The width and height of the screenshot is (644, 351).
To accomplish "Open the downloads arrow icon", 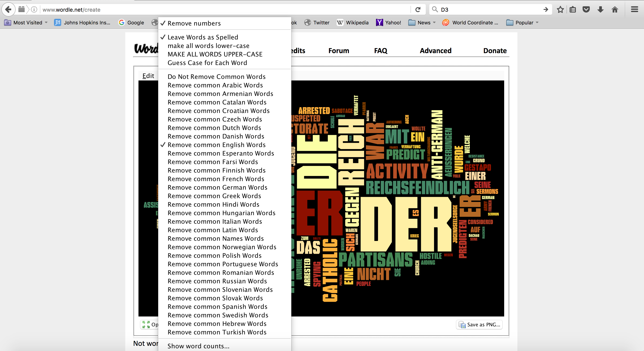I will 601,9.
